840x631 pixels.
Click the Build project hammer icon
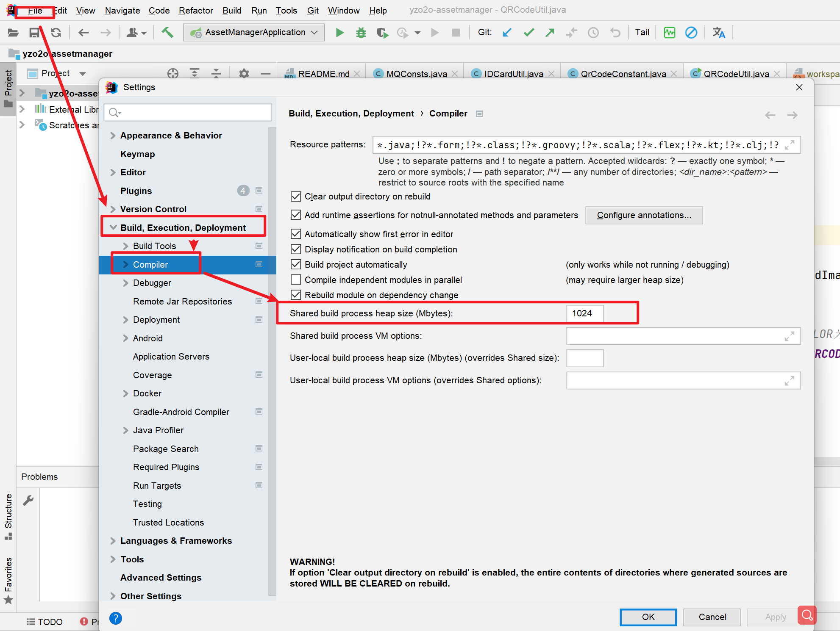tap(167, 33)
